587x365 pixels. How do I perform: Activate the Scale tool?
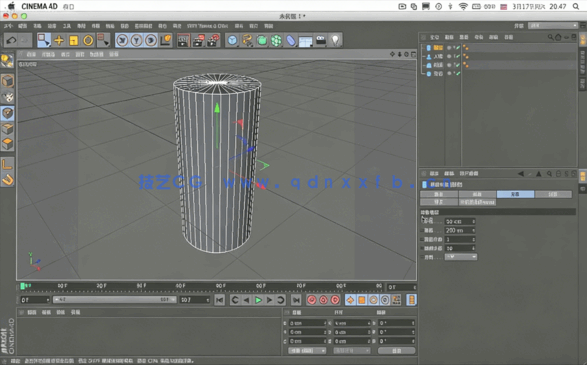click(74, 40)
